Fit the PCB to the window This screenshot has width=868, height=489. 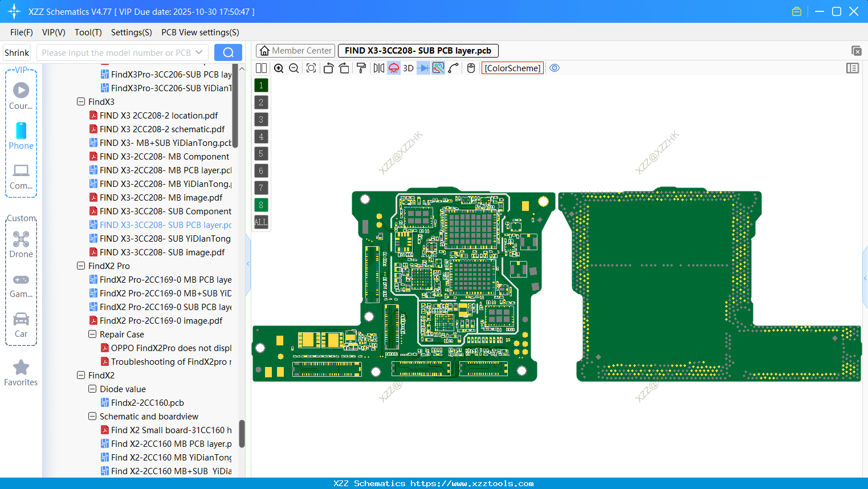tap(311, 68)
